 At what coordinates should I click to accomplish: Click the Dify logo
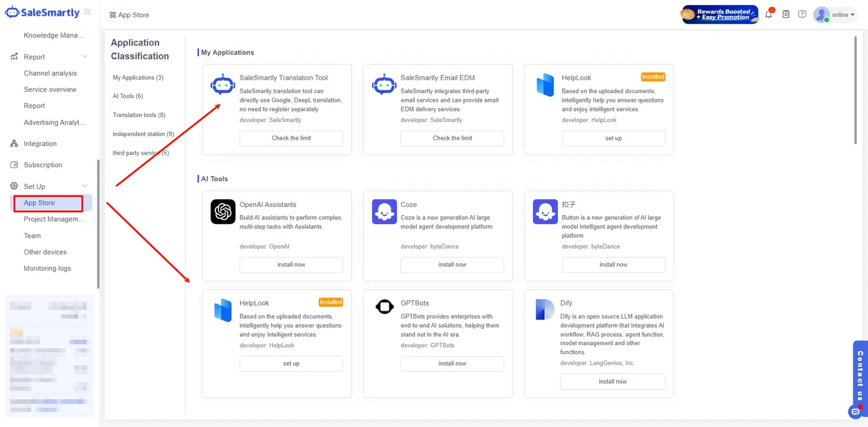[x=545, y=309]
